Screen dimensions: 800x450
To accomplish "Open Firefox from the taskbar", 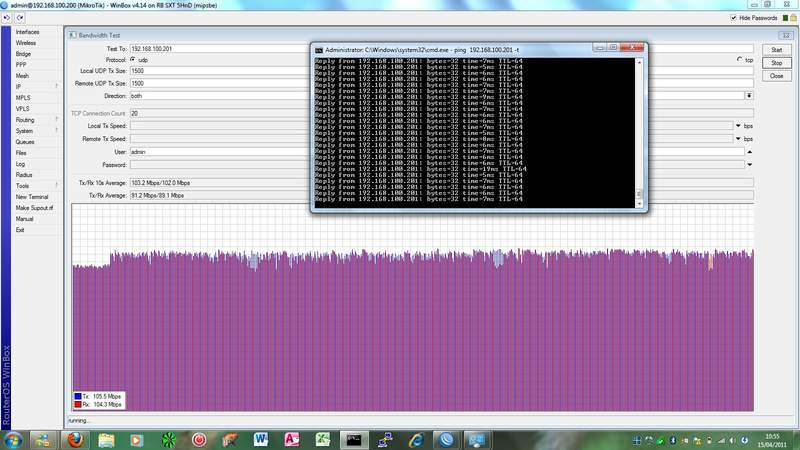I will pos(75,440).
